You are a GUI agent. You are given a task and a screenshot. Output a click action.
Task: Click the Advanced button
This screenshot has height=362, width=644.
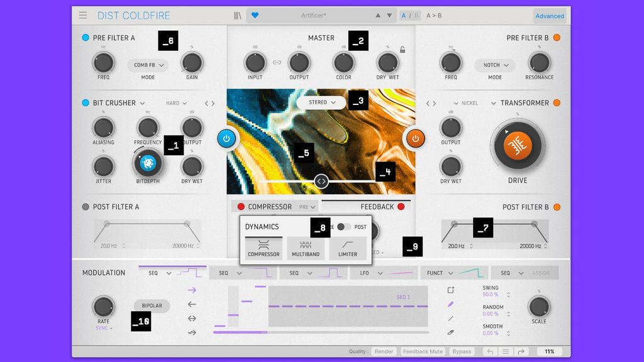coord(550,16)
